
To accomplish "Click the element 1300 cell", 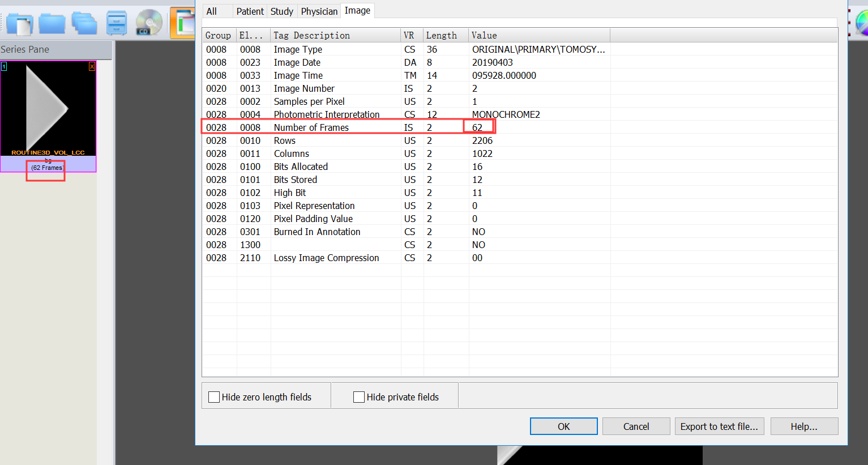I will pos(250,245).
